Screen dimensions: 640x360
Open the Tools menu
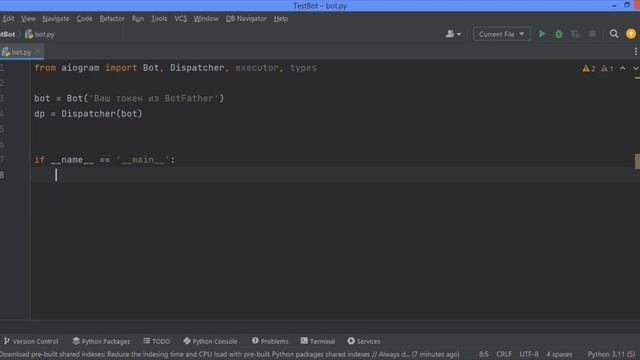[x=159, y=19]
